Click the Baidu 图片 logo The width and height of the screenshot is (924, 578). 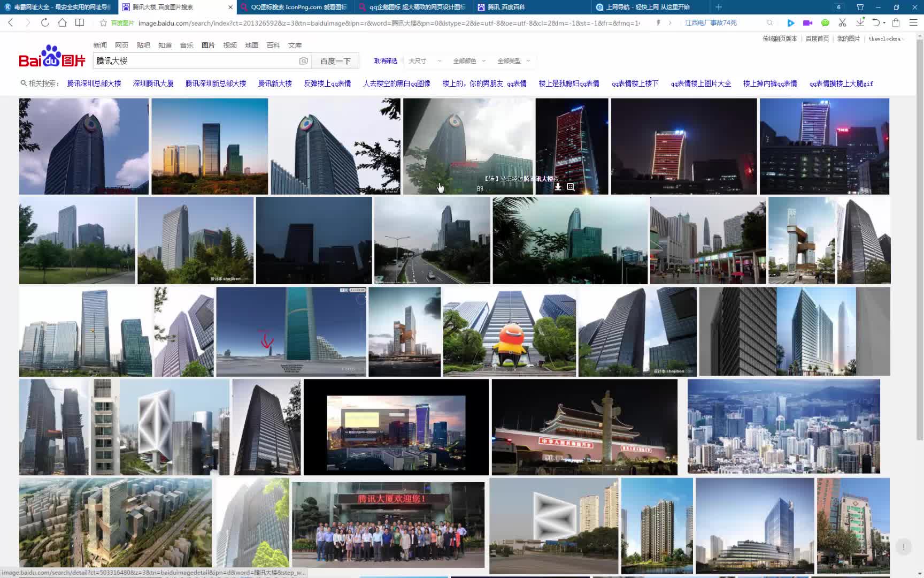(x=51, y=59)
